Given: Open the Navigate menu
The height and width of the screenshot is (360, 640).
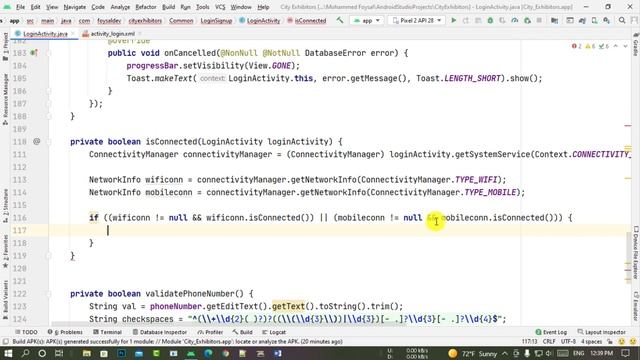Looking at the screenshot, I should tap(75, 7).
